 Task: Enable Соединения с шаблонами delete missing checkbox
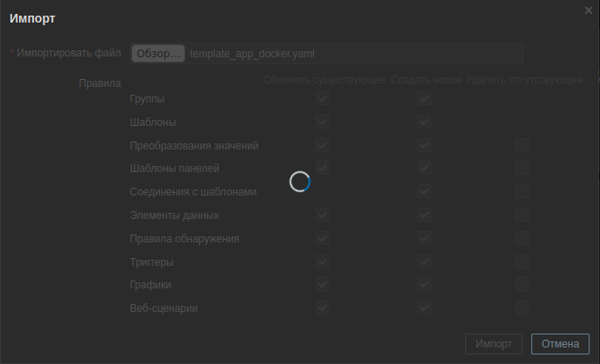point(523,191)
